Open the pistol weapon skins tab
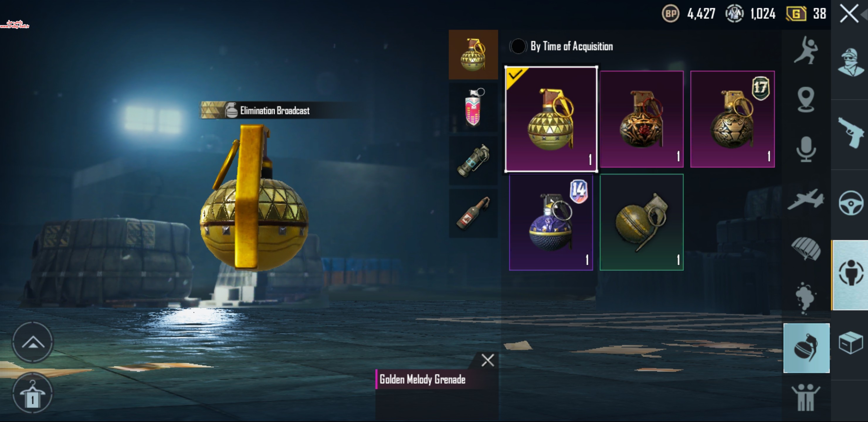This screenshot has height=422, width=868. [850, 133]
